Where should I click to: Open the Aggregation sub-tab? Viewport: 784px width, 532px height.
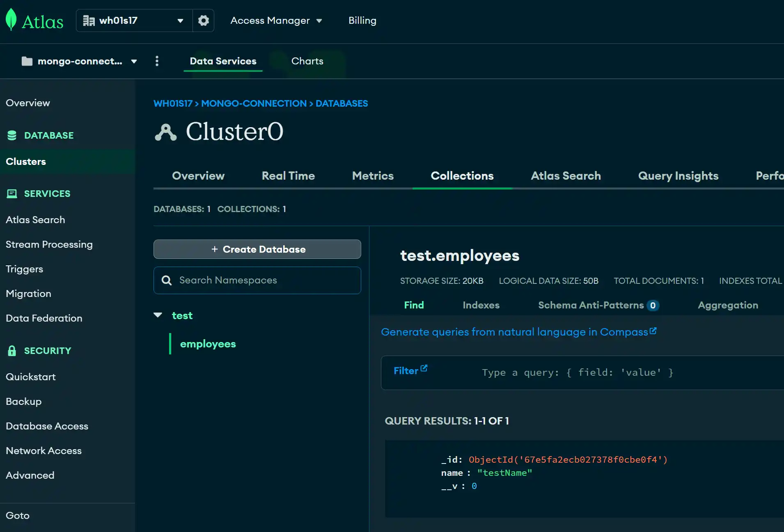click(x=728, y=305)
